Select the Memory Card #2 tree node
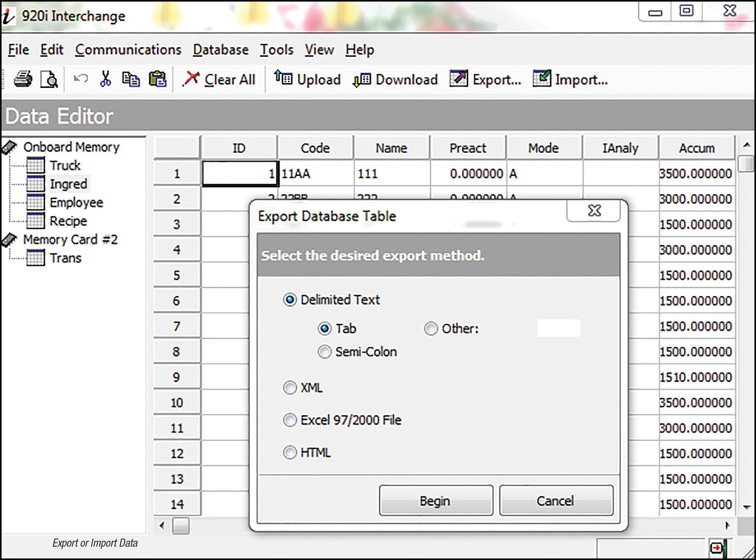Image resolution: width=756 pixels, height=560 pixels. tap(70, 239)
